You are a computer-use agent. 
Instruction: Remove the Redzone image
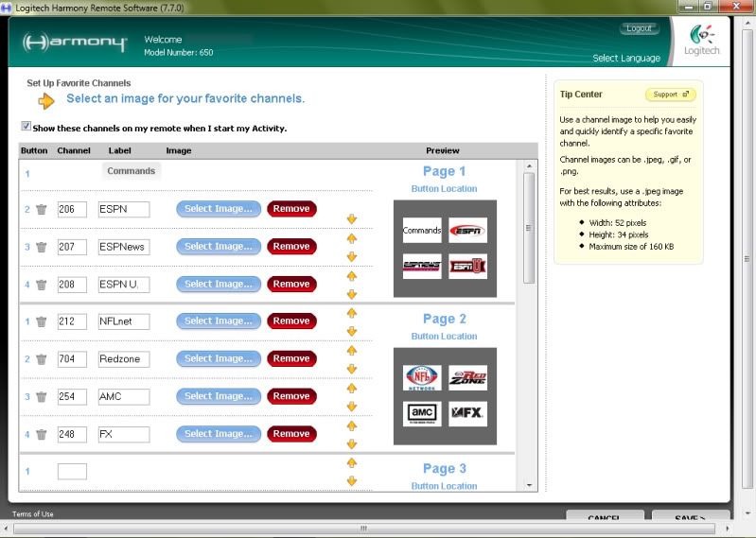click(x=291, y=359)
